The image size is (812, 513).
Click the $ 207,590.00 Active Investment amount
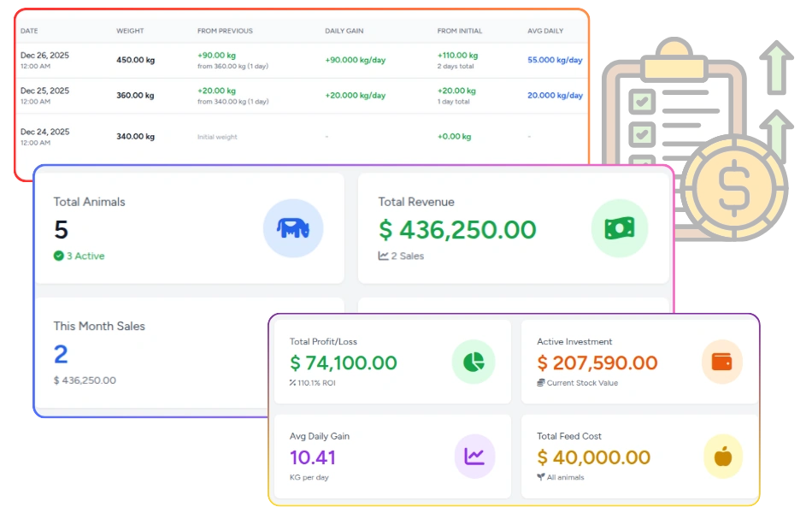pyautogui.click(x=597, y=363)
